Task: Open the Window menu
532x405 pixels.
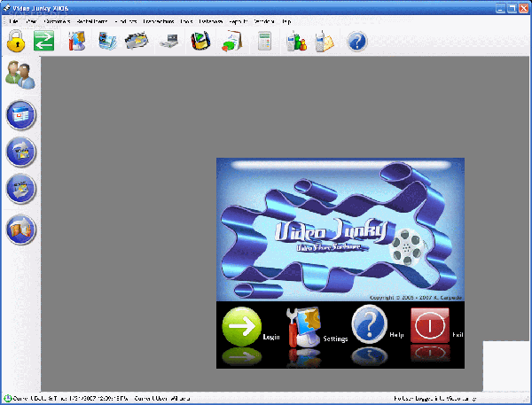Action: [264, 21]
